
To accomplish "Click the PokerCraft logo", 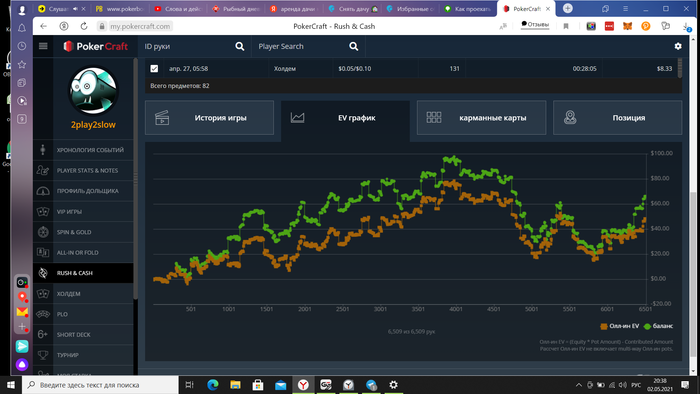I will click(96, 46).
